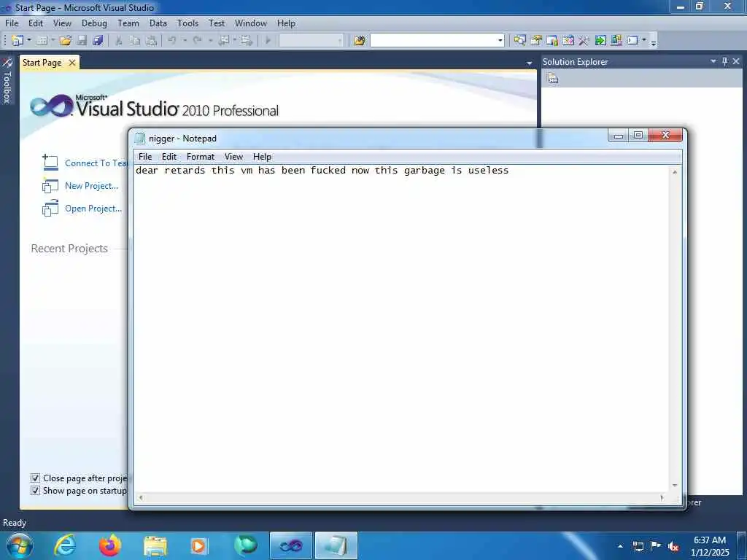Click the Start Page green arrow icon
Image resolution: width=747 pixels, height=560 pixels.
click(600, 41)
